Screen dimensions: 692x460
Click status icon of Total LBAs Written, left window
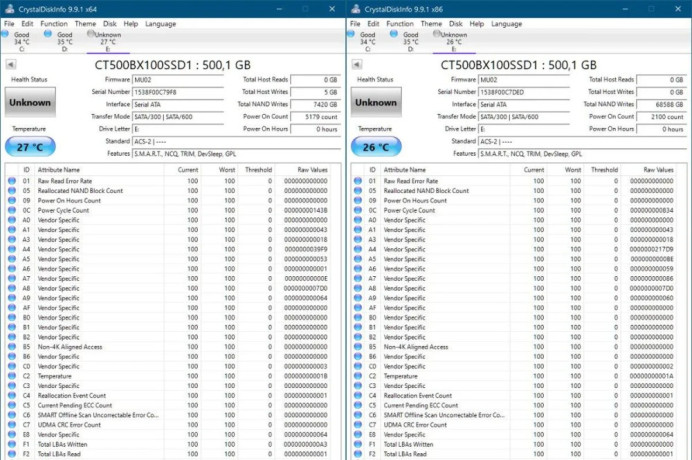point(12,444)
